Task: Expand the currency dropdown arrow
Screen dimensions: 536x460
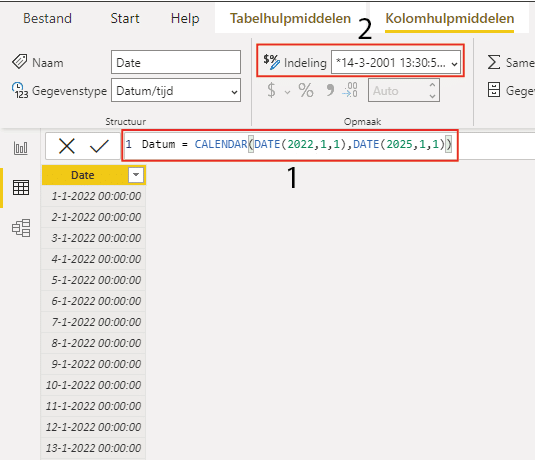Action: tap(287, 92)
